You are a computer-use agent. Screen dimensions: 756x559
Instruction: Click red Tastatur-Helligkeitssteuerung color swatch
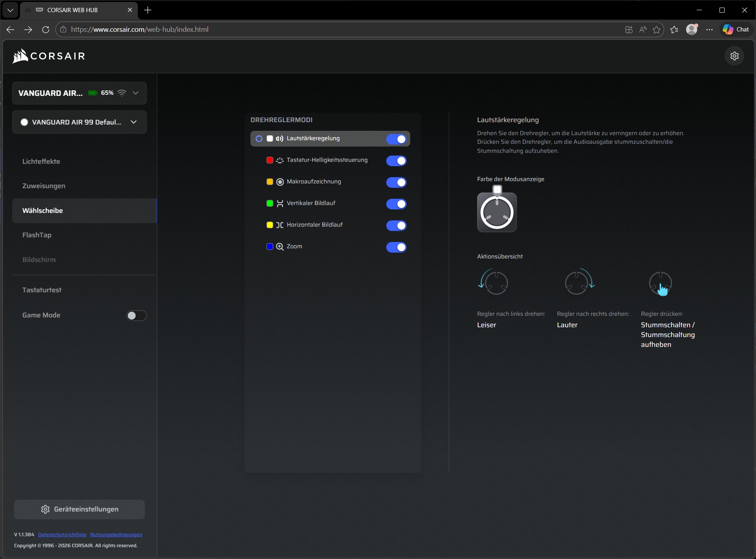(270, 160)
